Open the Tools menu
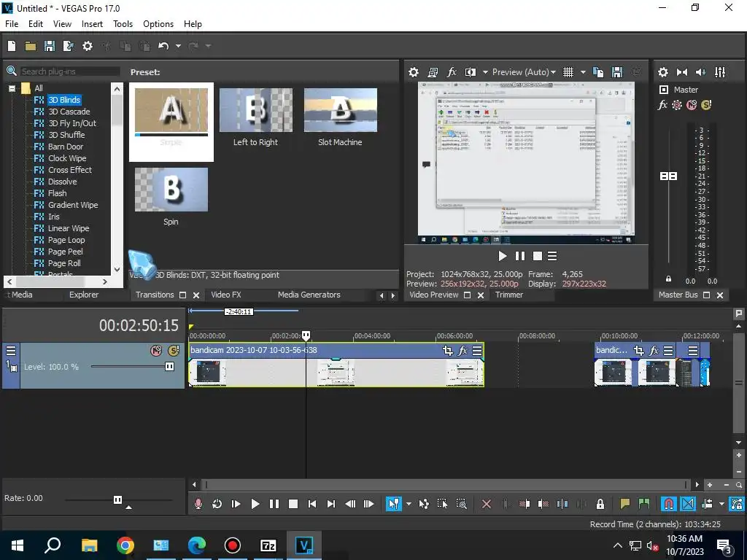 [123, 24]
